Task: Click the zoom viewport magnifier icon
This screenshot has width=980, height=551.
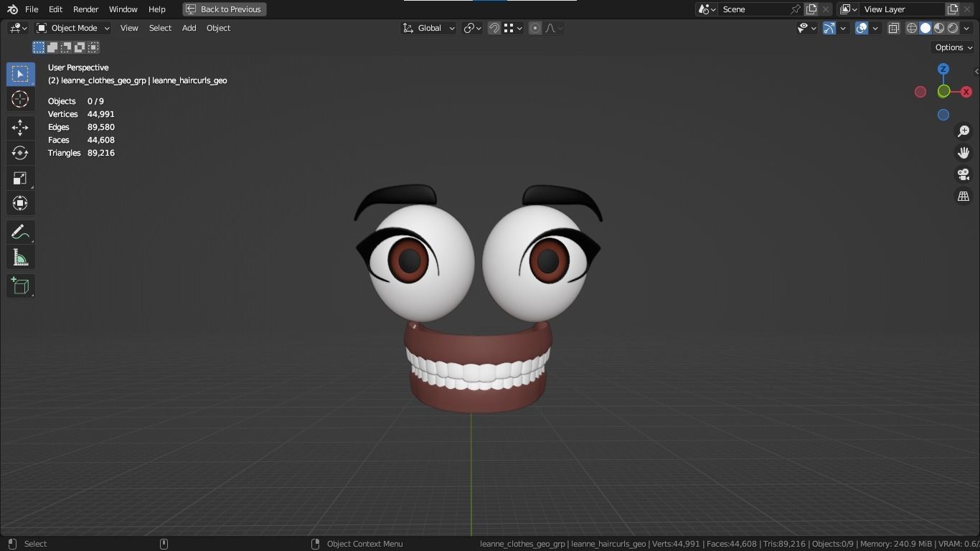Action: [x=963, y=131]
